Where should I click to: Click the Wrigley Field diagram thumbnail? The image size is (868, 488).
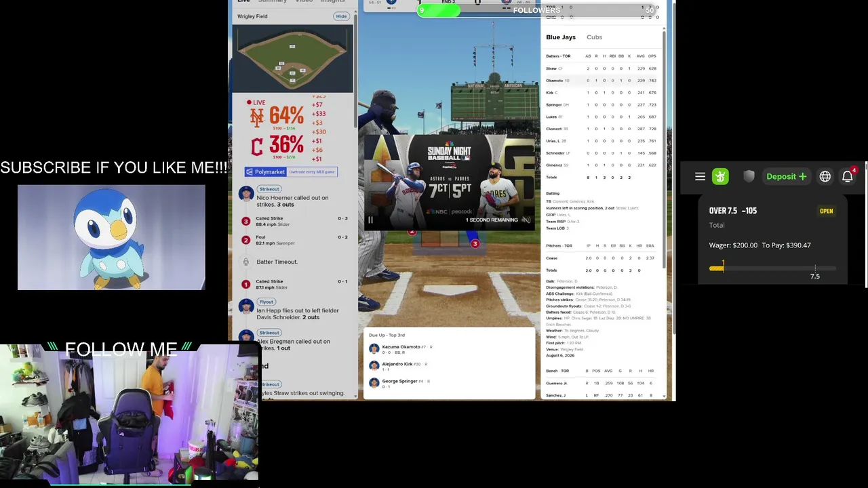click(292, 59)
